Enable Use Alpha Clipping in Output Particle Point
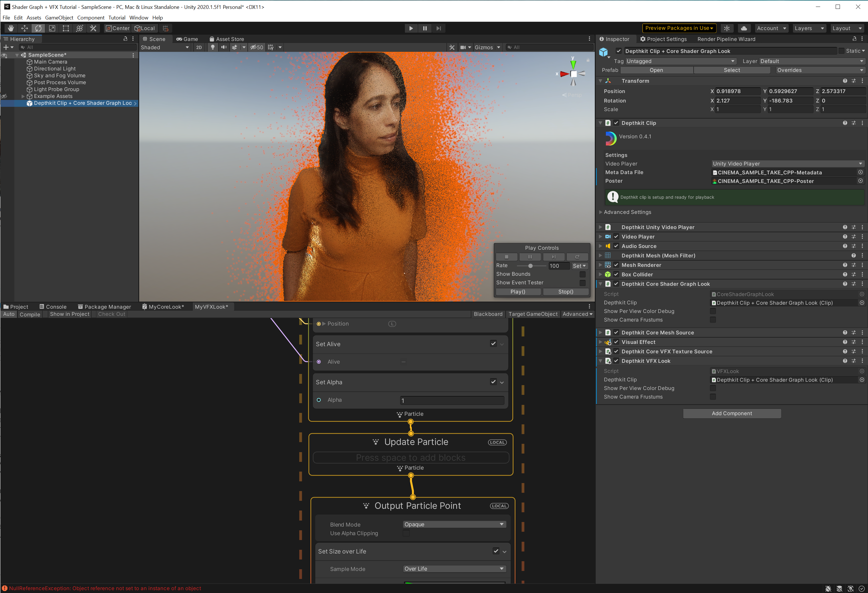868x593 pixels. tap(406, 533)
